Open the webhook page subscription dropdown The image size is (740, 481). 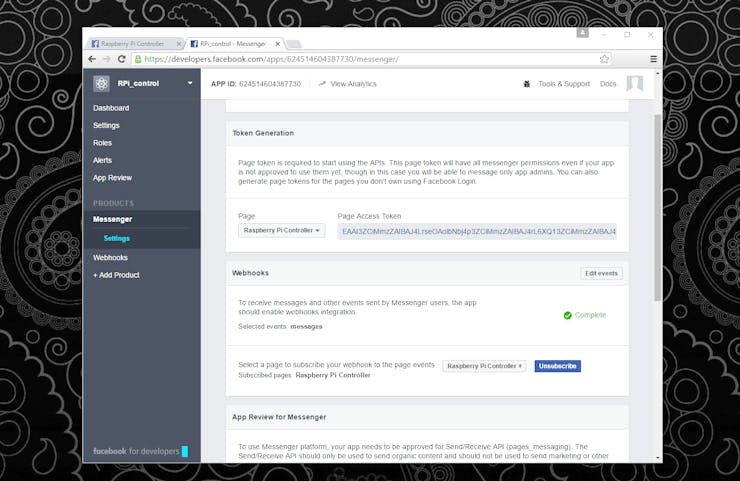(484, 366)
